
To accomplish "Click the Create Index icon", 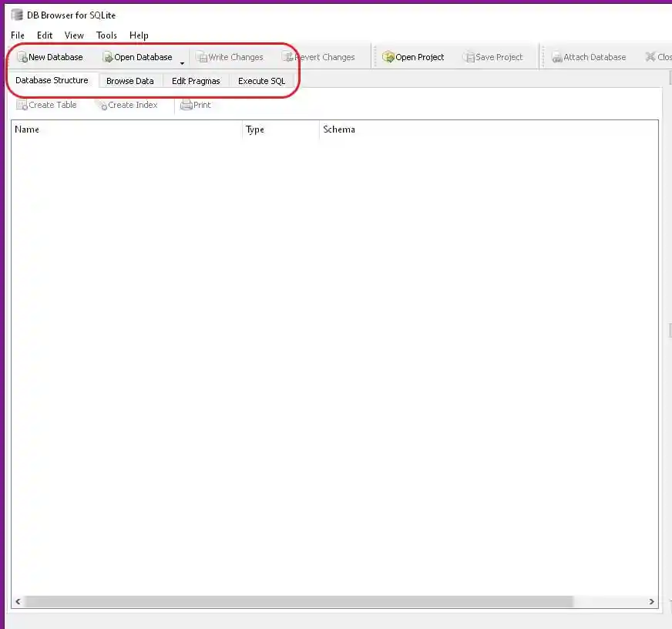I will click(x=102, y=105).
